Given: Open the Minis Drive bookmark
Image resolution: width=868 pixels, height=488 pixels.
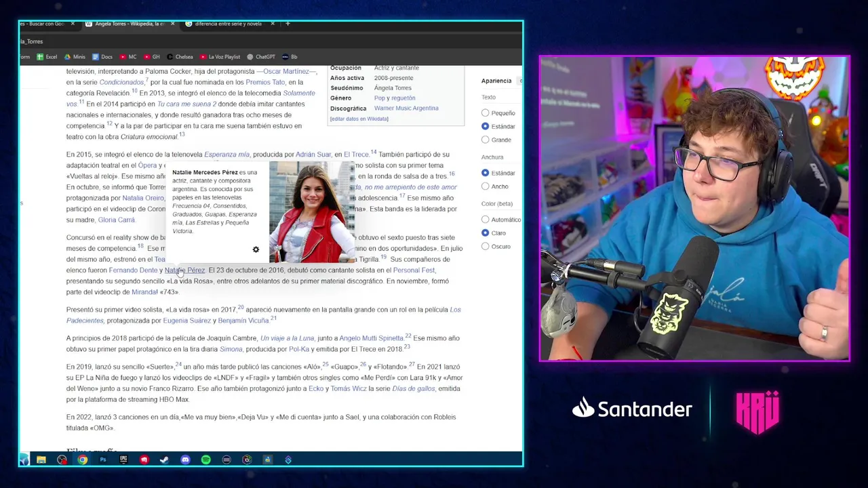Looking at the screenshot, I should click(x=75, y=57).
